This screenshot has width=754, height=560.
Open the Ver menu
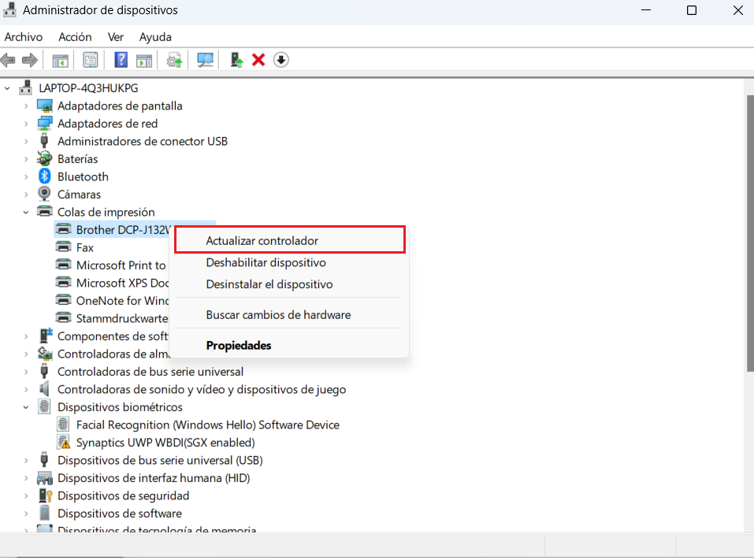pos(115,37)
